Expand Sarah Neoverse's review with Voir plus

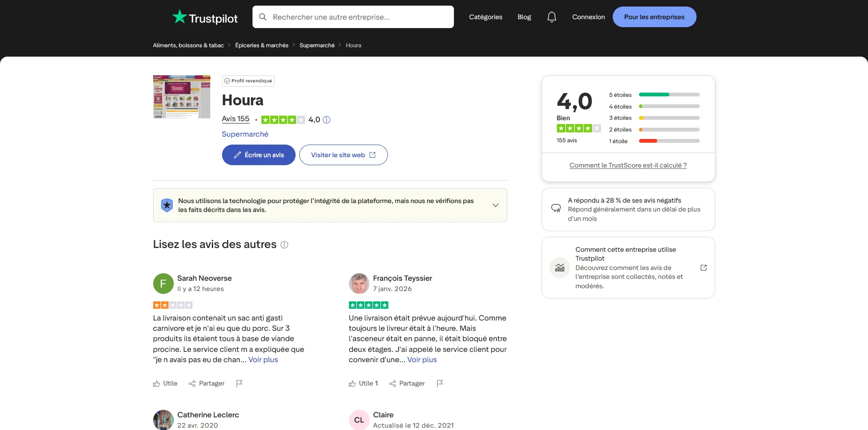click(x=263, y=360)
